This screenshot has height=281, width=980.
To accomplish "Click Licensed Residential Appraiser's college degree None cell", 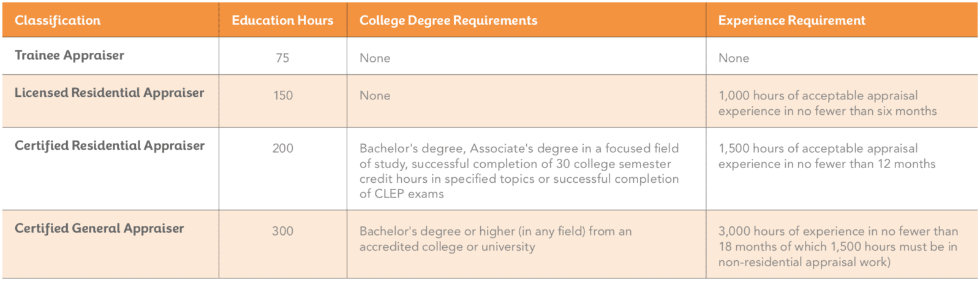I will click(x=375, y=95).
